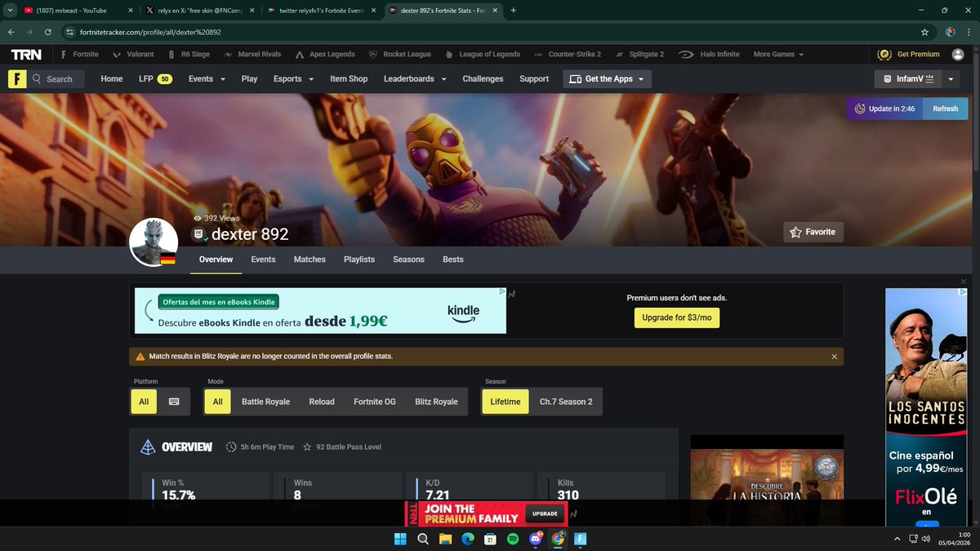Open the Challenges page

coord(483,79)
